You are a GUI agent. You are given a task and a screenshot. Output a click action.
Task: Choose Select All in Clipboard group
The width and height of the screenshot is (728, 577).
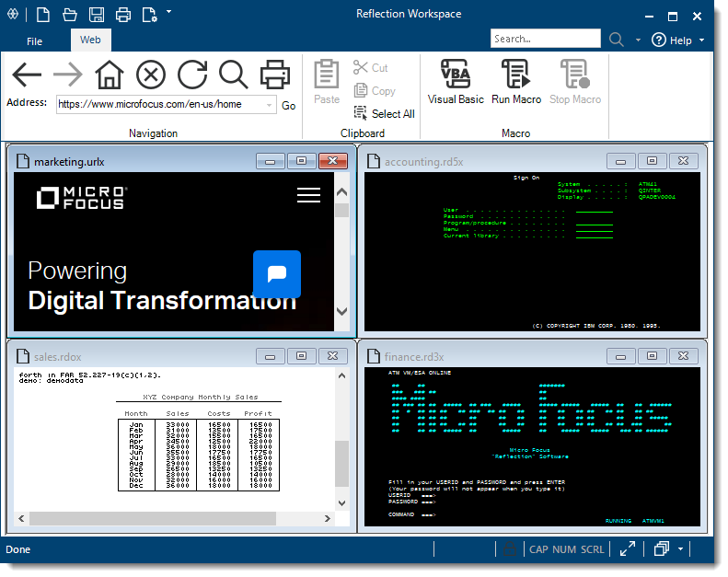(385, 113)
